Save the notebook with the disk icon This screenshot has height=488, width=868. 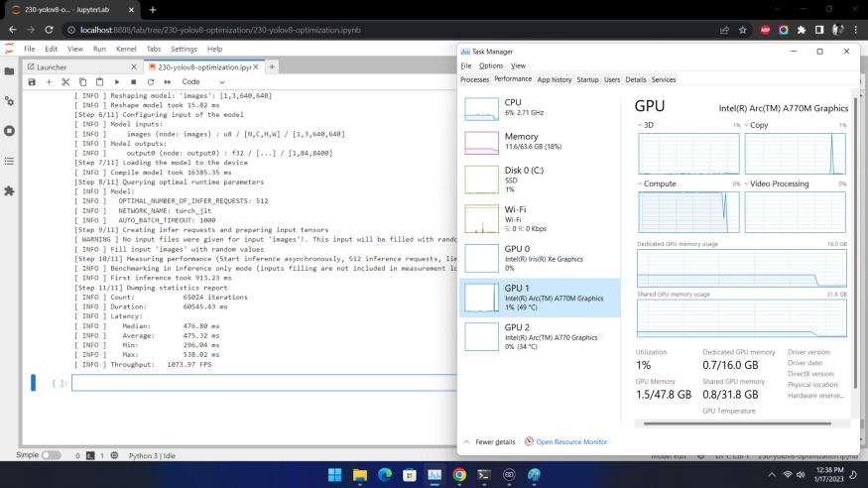(x=32, y=81)
